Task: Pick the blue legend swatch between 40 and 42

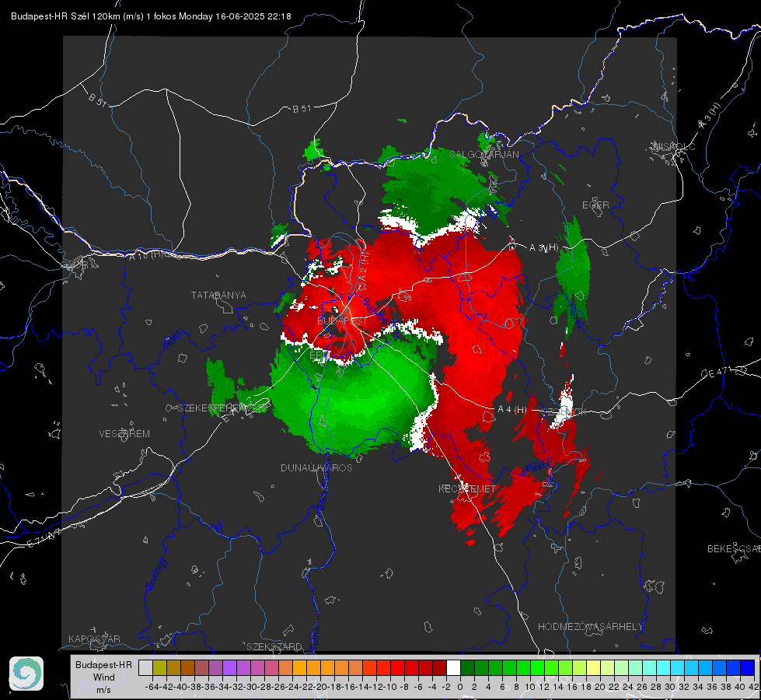Action: tap(748, 667)
